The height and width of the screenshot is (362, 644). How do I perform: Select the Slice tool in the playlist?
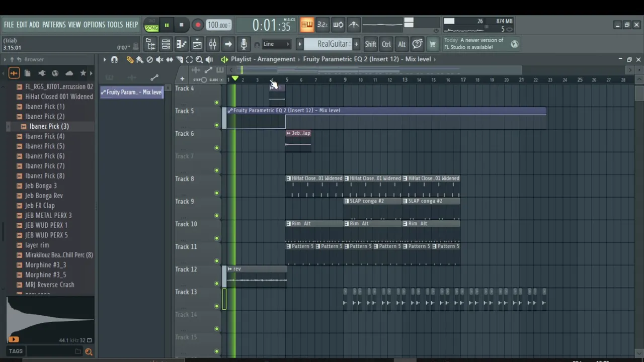point(180,59)
